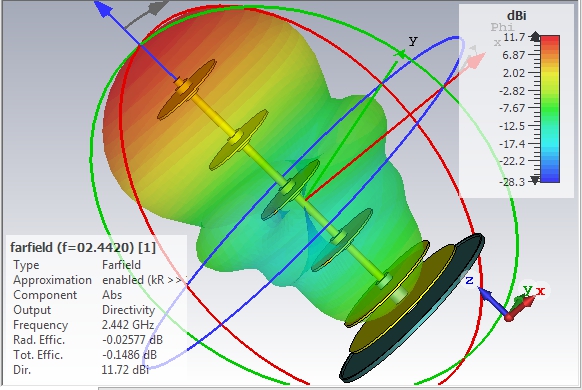Image resolution: width=582 pixels, height=390 pixels.
Task: Click the pink x-axis arrow near Phi
Action: click(475, 60)
